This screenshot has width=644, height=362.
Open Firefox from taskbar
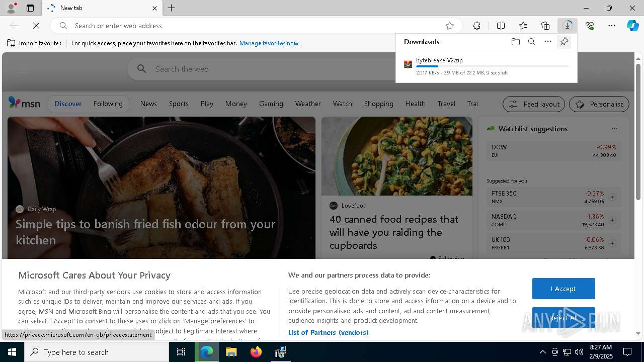(x=256, y=352)
